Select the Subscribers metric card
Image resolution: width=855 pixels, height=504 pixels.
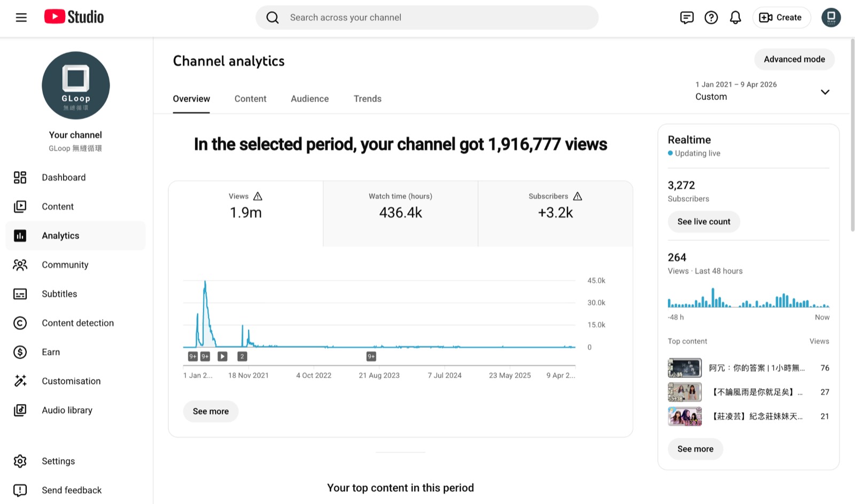(555, 213)
